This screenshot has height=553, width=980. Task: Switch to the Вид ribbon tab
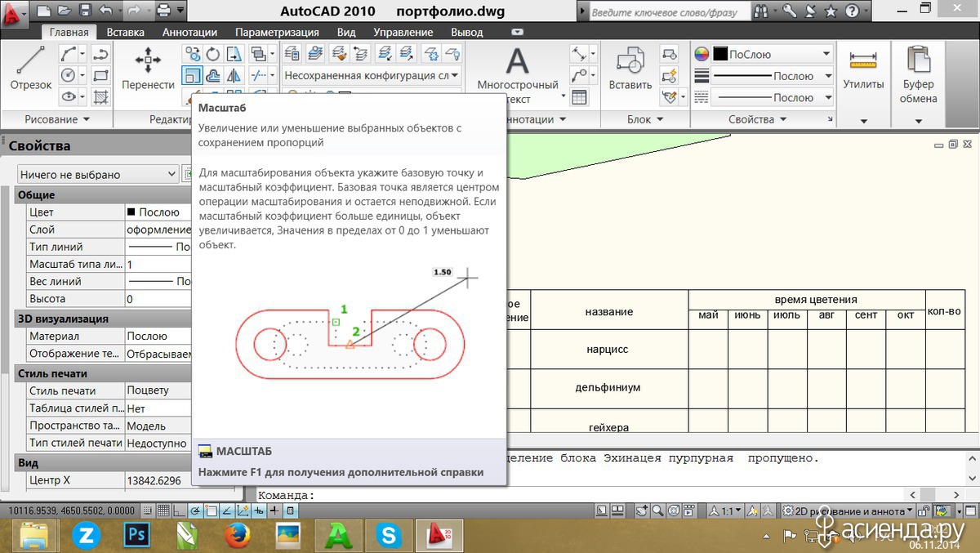pos(346,32)
